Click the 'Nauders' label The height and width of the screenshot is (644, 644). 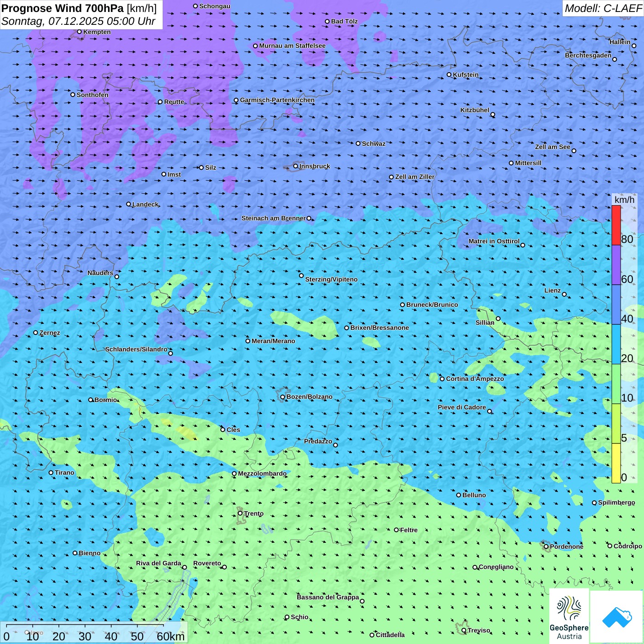100,273
